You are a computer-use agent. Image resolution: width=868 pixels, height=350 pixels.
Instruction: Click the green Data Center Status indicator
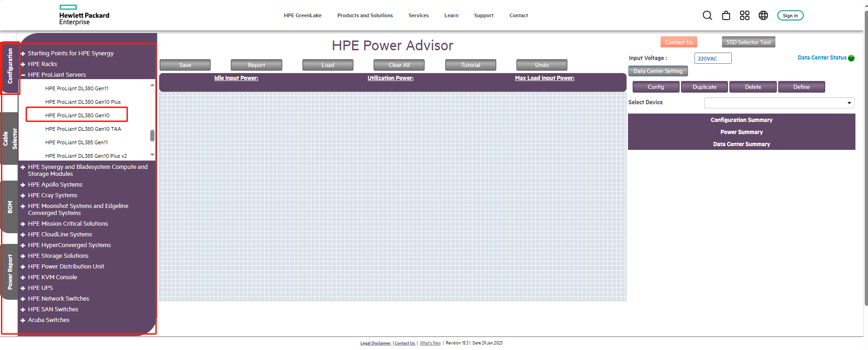(851, 58)
